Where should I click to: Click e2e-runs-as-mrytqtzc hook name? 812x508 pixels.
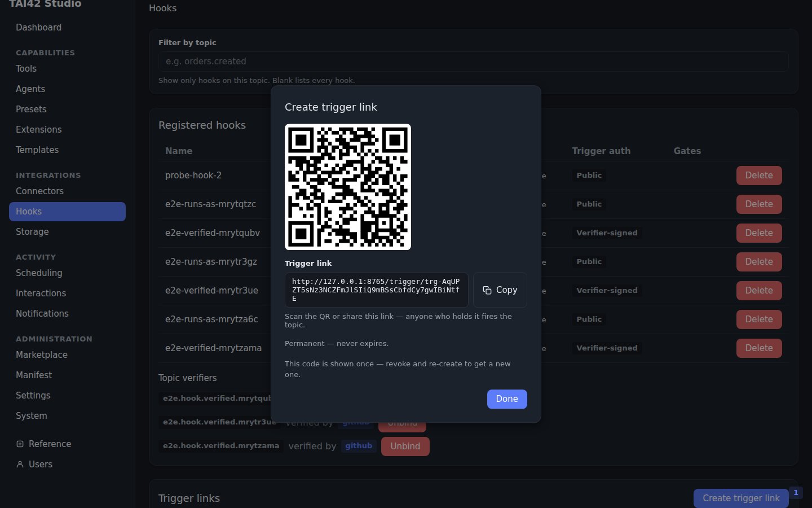(x=210, y=204)
